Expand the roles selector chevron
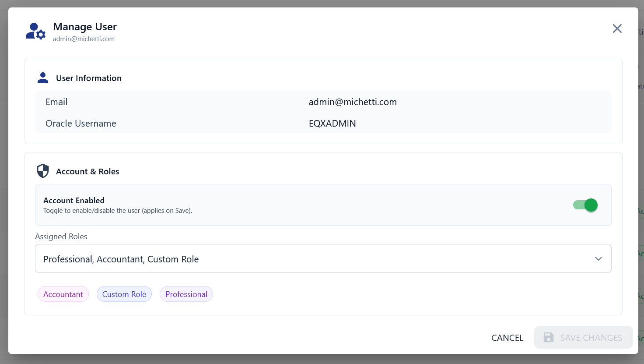This screenshot has height=364, width=644. [598, 258]
